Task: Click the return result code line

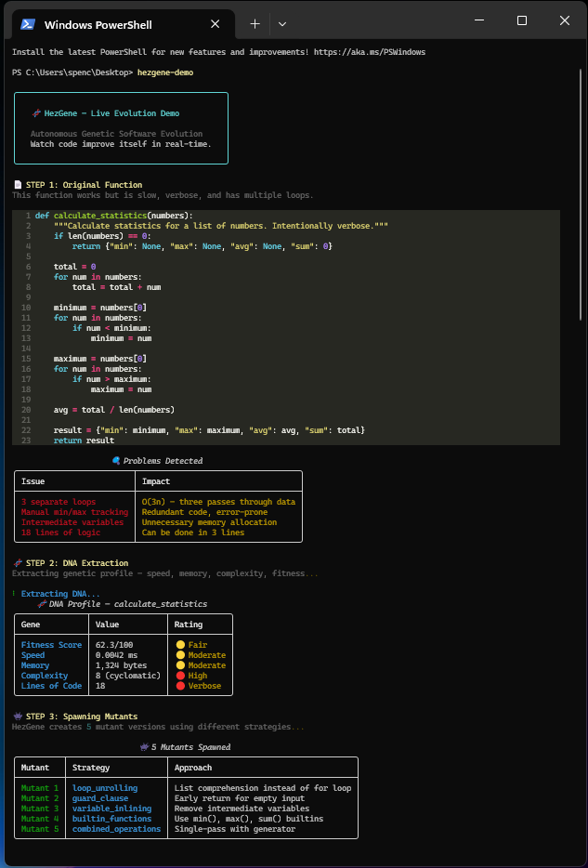Action: point(85,441)
